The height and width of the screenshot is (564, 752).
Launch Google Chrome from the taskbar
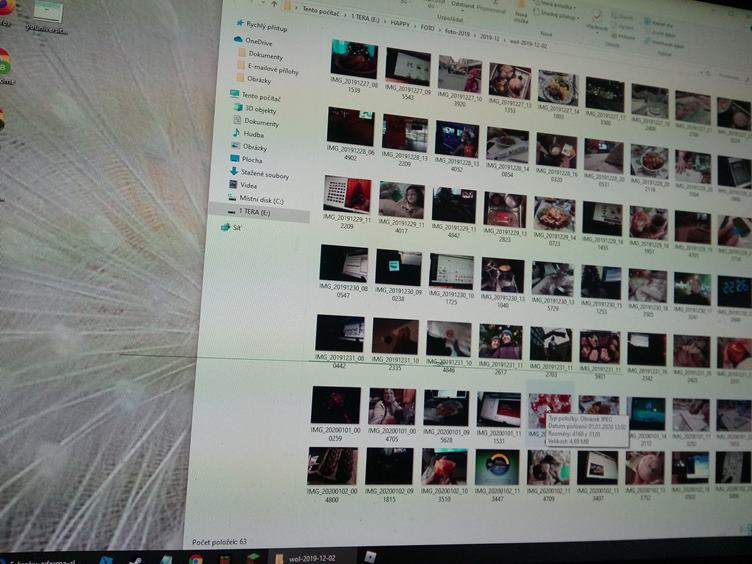pos(195,559)
